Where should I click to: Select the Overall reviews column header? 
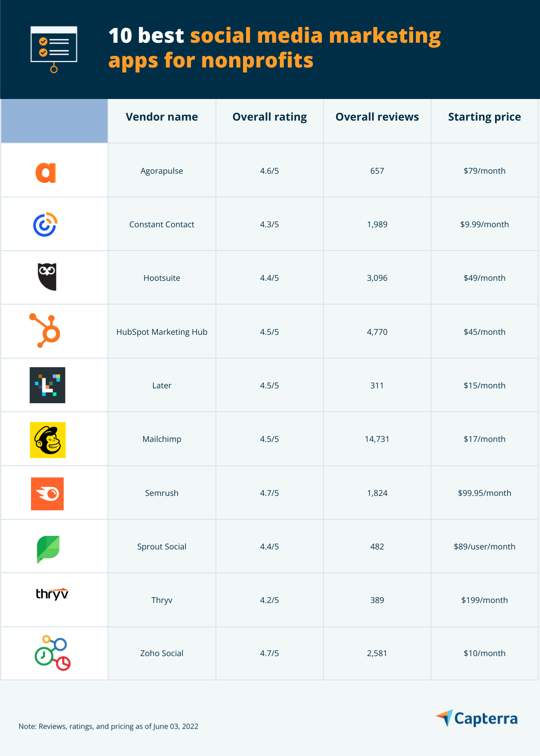pyautogui.click(x=377, y=117)
